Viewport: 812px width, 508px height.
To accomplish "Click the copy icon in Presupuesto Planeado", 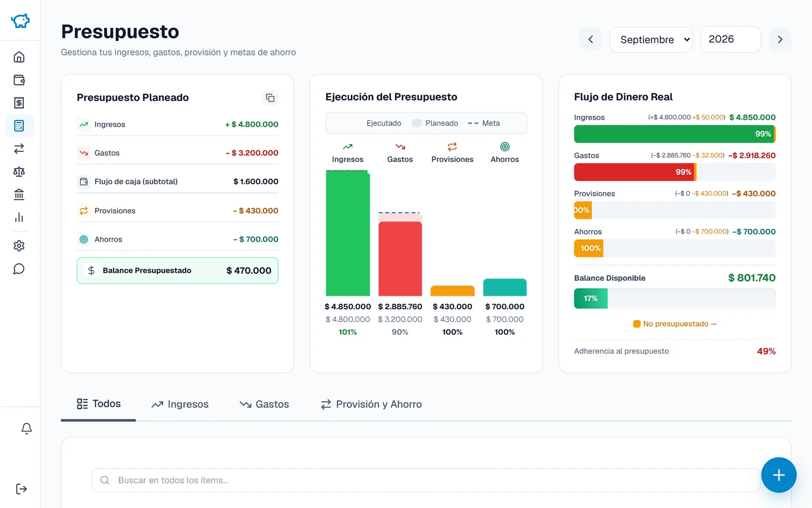I will point(270,98).
